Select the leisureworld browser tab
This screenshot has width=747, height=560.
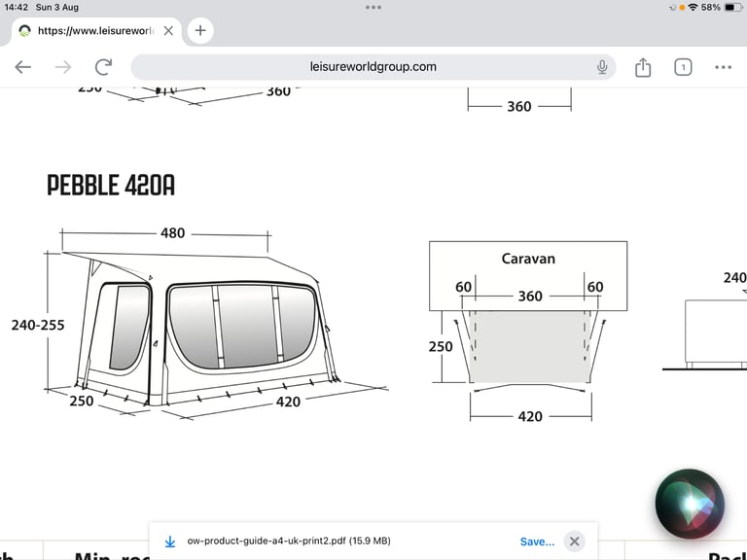[x=95, y=31]
